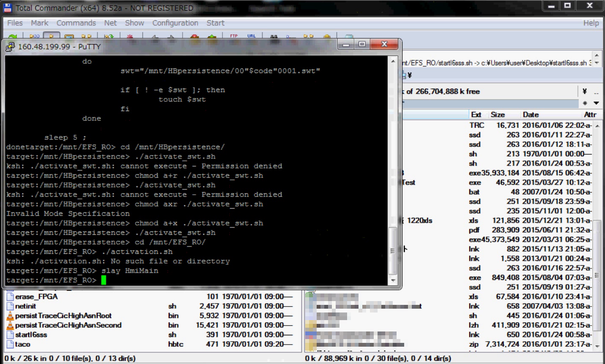
Task: Click the PuTTY terminal scrollbar thumb
Action: coord(393,251)
